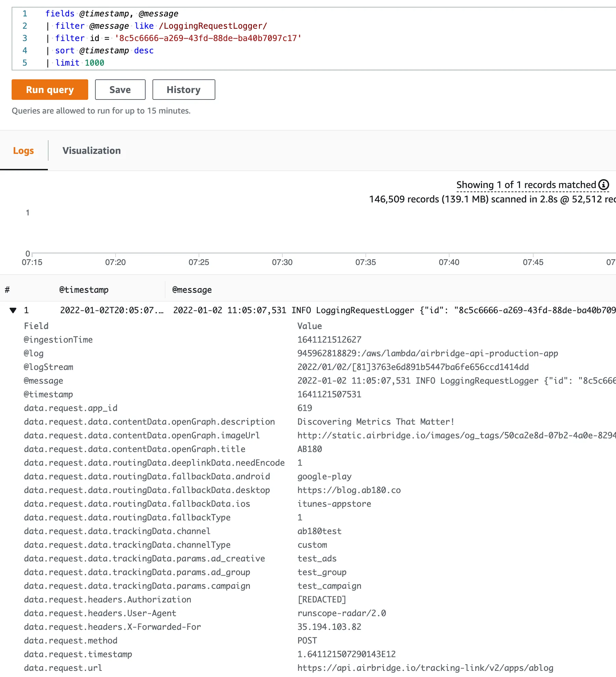Click the value 'Discovering Metrics That Matter!'
The width and height of the screenshot is (616, 677).
376,422
